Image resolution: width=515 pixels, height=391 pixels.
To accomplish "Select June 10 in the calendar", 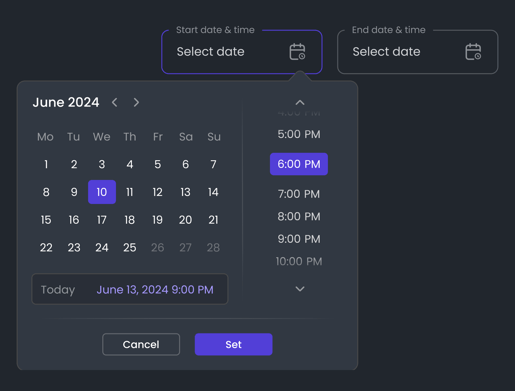I will (x=102, y=192).
